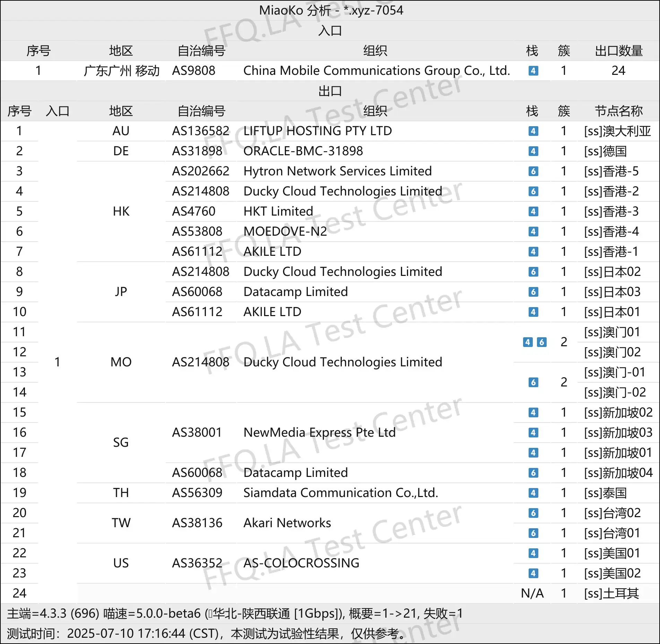Click the IPv4 badge in the 新加坡02 row
Viewport: 660px width, 644px height.
533,412
